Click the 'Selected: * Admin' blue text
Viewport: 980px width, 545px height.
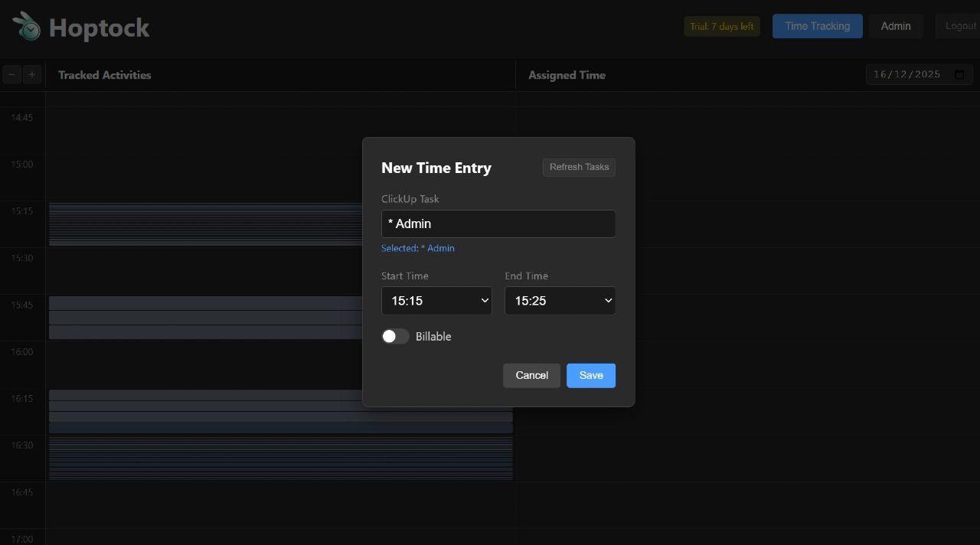point(418,248)
